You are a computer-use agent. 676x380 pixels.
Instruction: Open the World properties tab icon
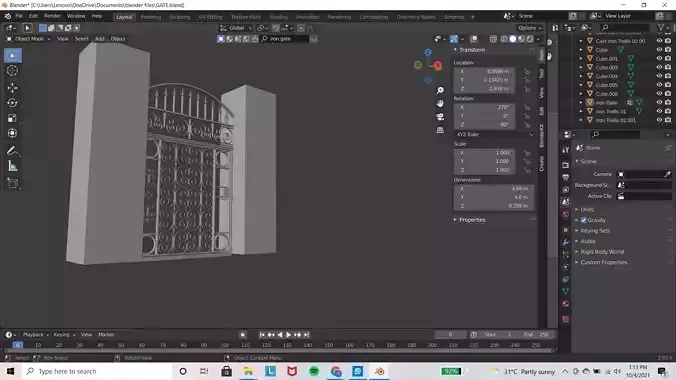pos(566,214)
